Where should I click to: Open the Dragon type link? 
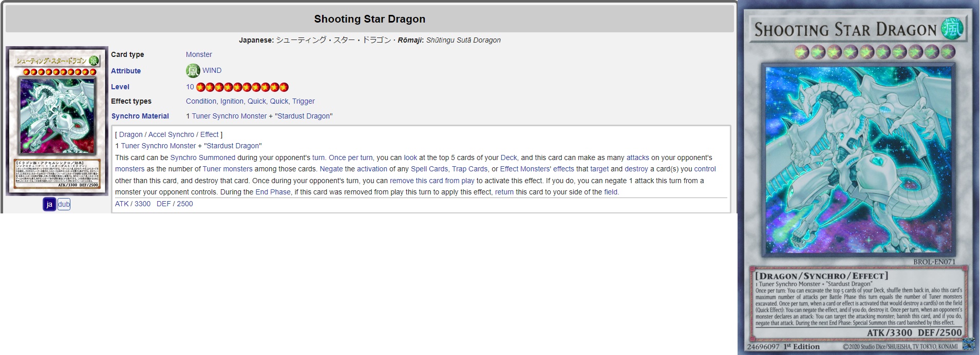tap(131, 134)
